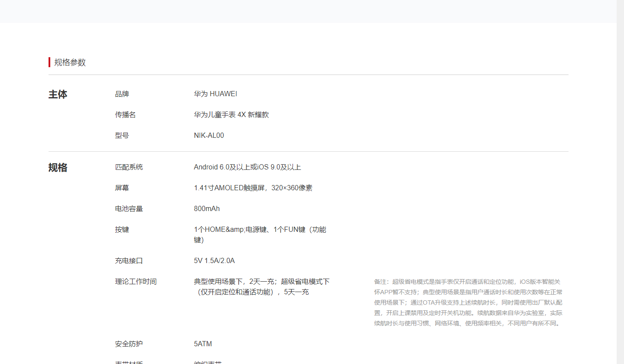Click the model value NIK-AL00
This screenshot has height=364, width=624.
click(x=209, y=136)
